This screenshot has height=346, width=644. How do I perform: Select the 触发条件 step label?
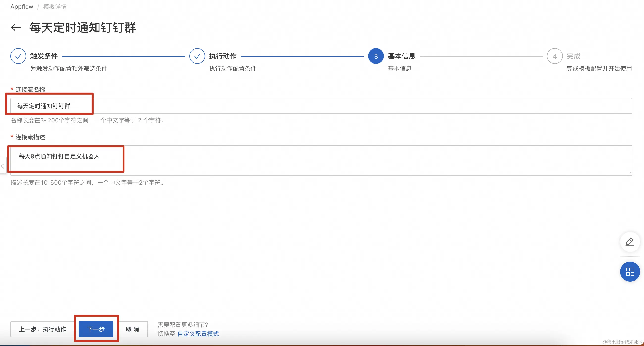[44, 56]
